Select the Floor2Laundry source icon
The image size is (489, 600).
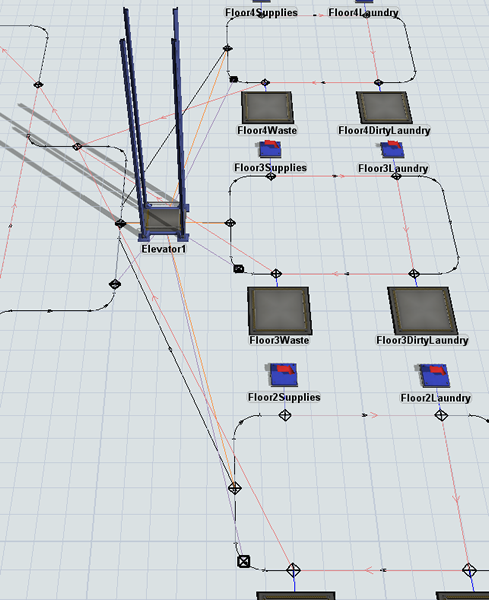[x=434, y=376]
